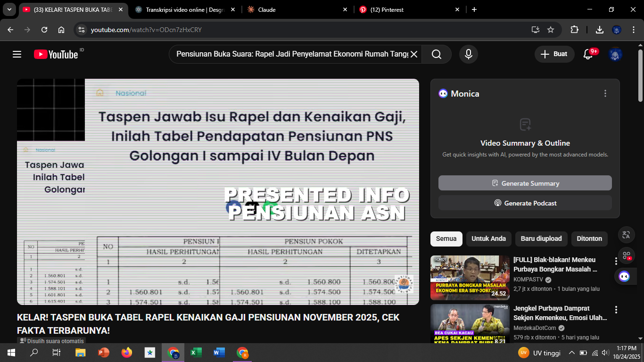
Task: Select the Baru diupload filter chip
Action: coord(541,239)
